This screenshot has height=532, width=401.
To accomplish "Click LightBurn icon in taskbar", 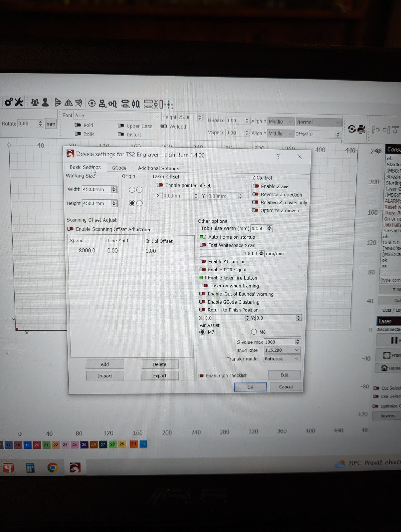I will [75, 468].
